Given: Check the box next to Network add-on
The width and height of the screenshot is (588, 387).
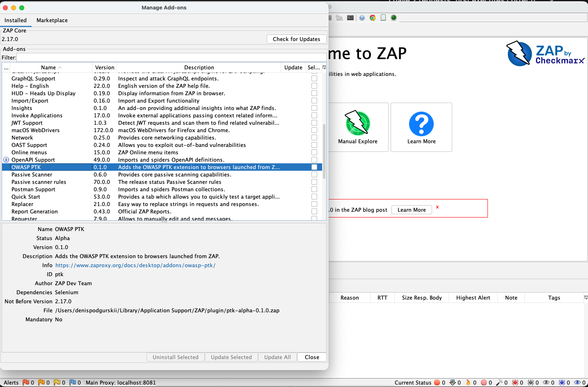Looking at the screenshot, I should (x=314, y=137).
